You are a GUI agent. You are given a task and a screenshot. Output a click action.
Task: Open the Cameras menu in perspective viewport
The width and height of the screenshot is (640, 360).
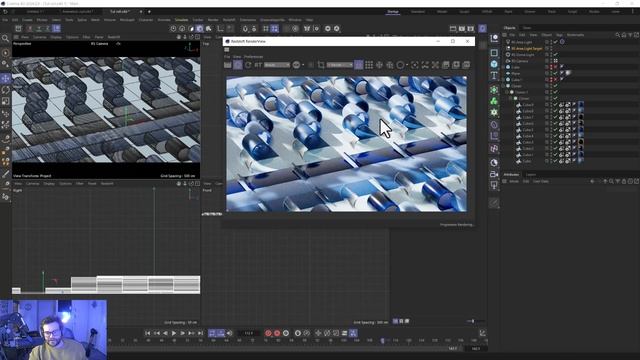pos(40,37)
